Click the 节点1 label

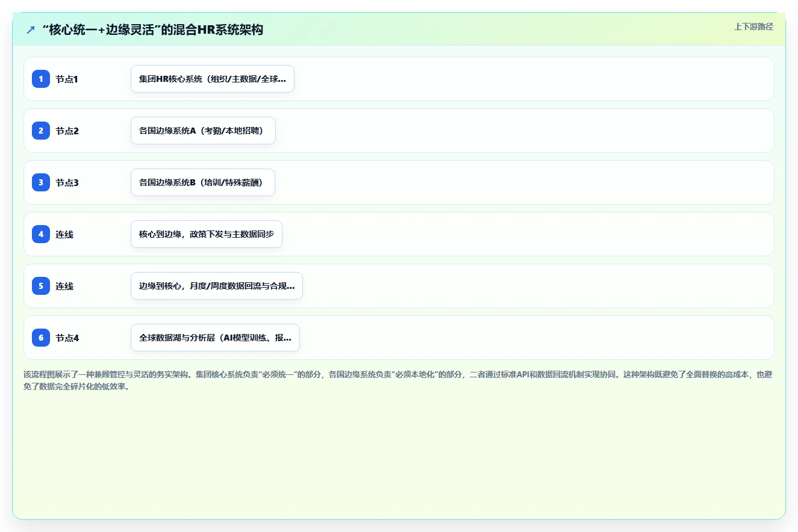(67, 79)
